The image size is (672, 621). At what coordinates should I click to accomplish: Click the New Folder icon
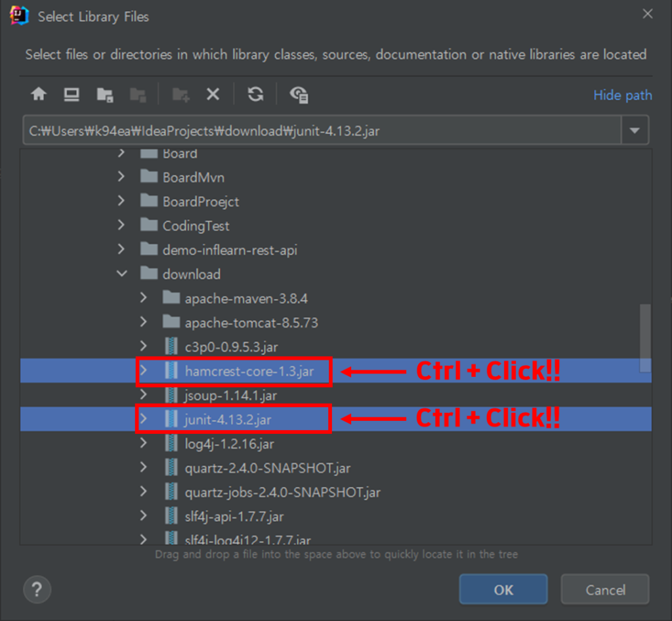tap(180, 95)
